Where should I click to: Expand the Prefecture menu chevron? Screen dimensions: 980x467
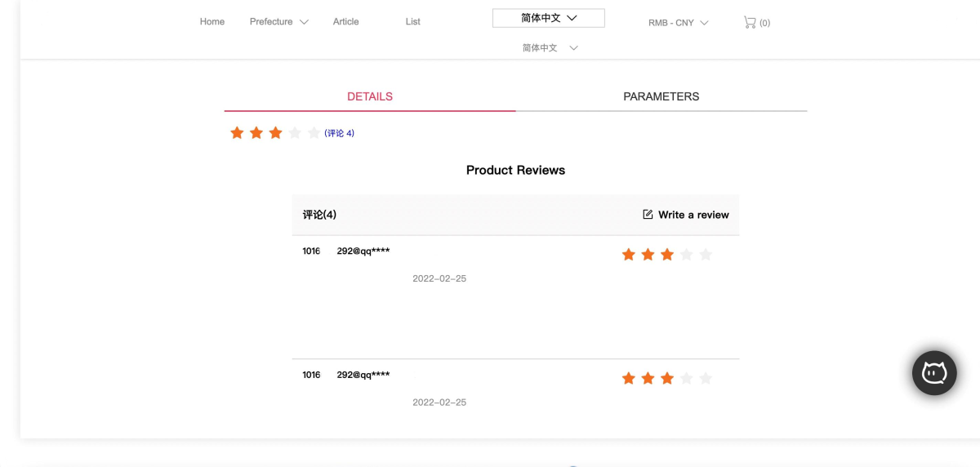(304, 22)
